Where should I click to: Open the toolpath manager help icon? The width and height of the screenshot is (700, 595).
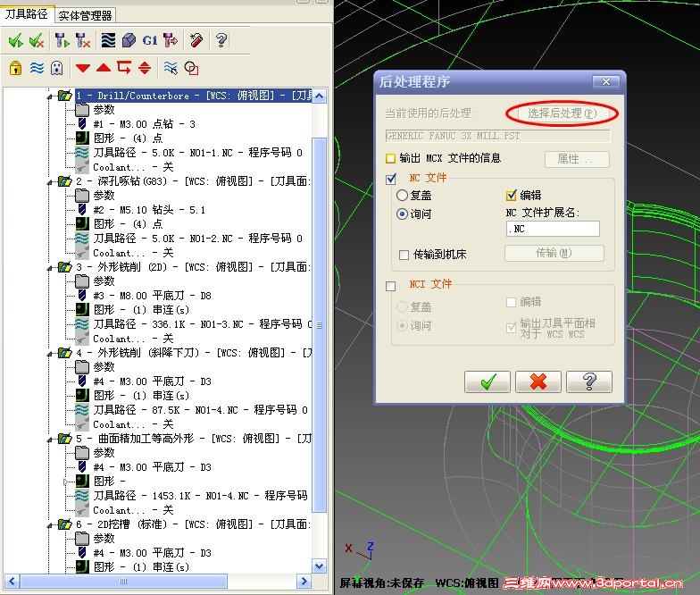221,41
